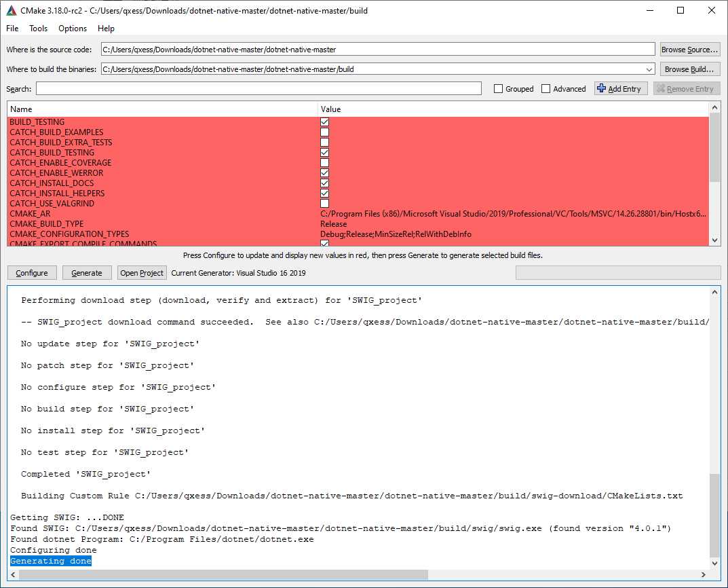Select CMAKE_CONFIGURATION_TYPES entry name
Viewport: 728px width, 588px height.
point(69,234)
